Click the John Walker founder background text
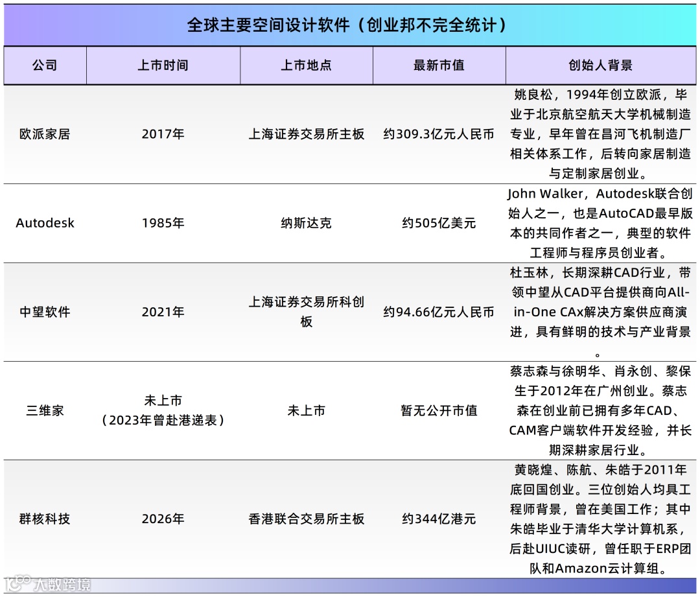This screenshot has width=700, height=597. click(x=600, y=223)
